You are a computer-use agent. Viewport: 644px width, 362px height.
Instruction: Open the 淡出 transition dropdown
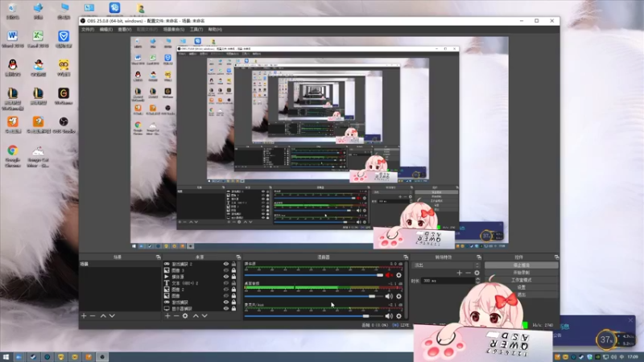click(x=446, y=265)
